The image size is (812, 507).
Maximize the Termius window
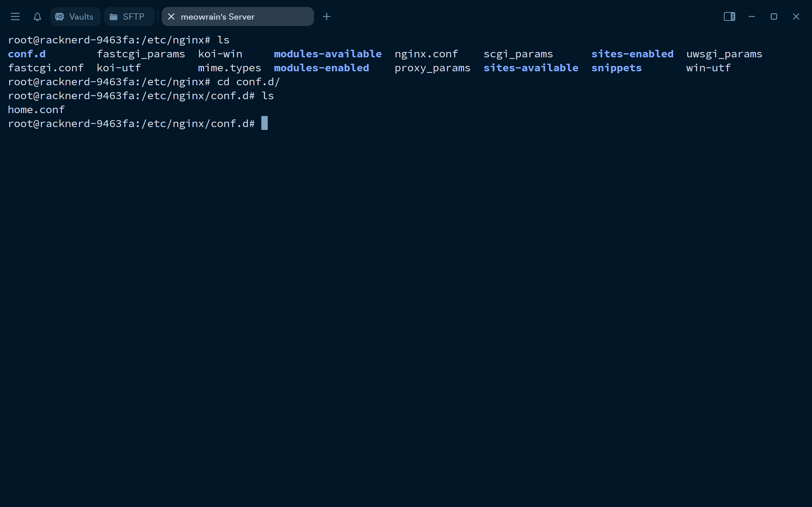click(774, 16)
